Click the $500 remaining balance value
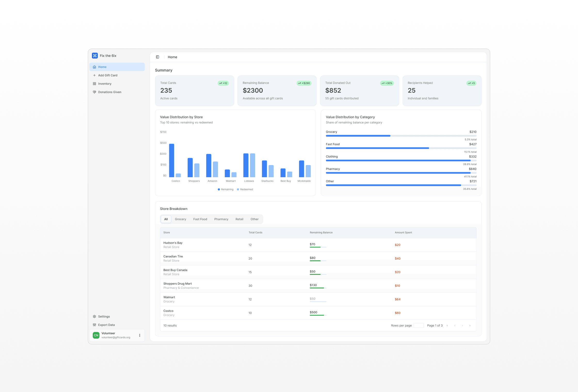This screenshot has height=392, width=578. pos(313,312)
